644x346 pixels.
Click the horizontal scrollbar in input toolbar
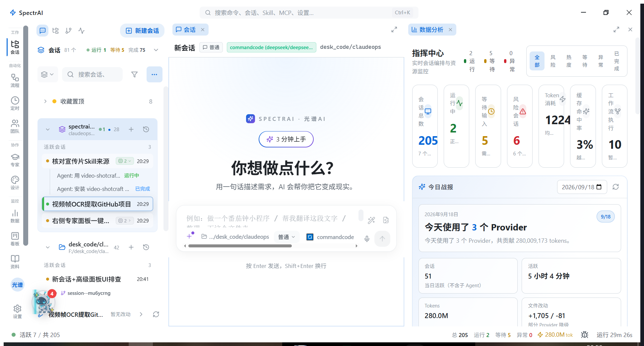[240, 246]
